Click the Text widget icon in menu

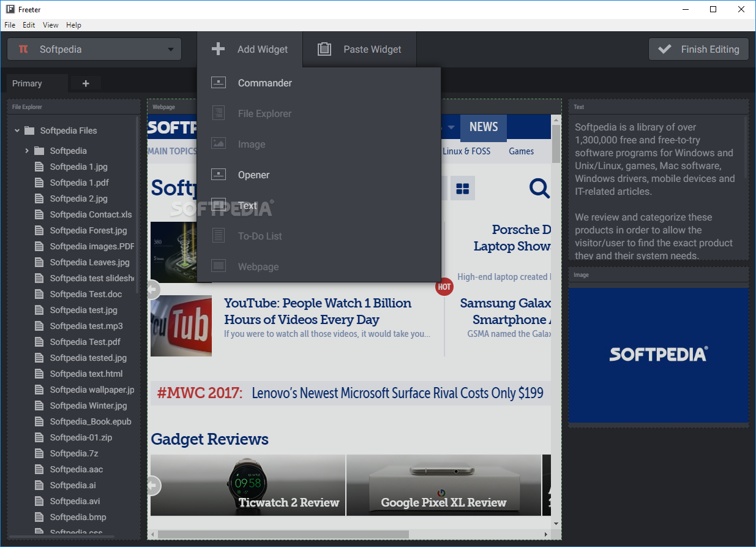(219, 205)
